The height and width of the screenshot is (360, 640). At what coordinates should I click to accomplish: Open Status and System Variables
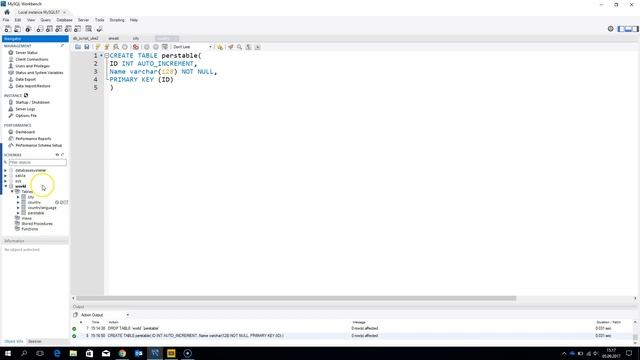[39, 73]
